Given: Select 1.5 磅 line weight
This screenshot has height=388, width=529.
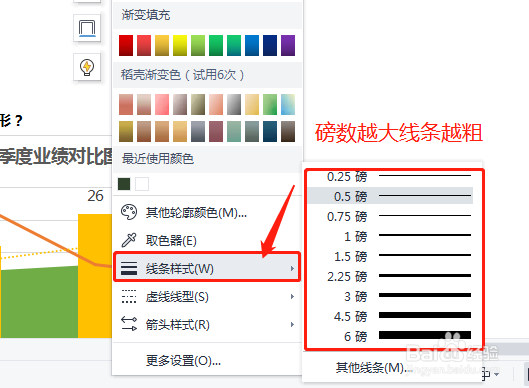Looking at the screenshot, I should click(390, 256).
